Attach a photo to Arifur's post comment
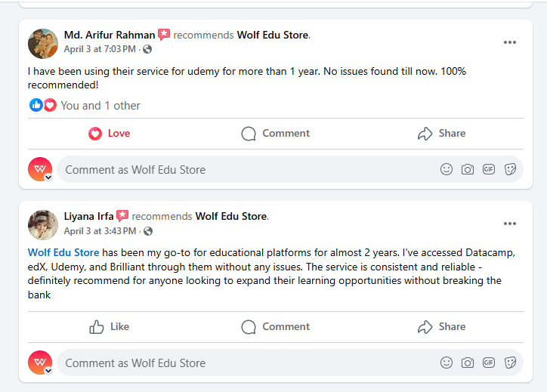This screenshot has height=392, width=547. point(468,169)
